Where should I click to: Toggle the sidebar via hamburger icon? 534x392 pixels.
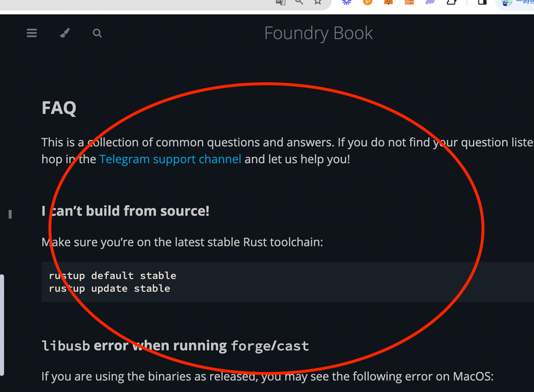point(31,33)
